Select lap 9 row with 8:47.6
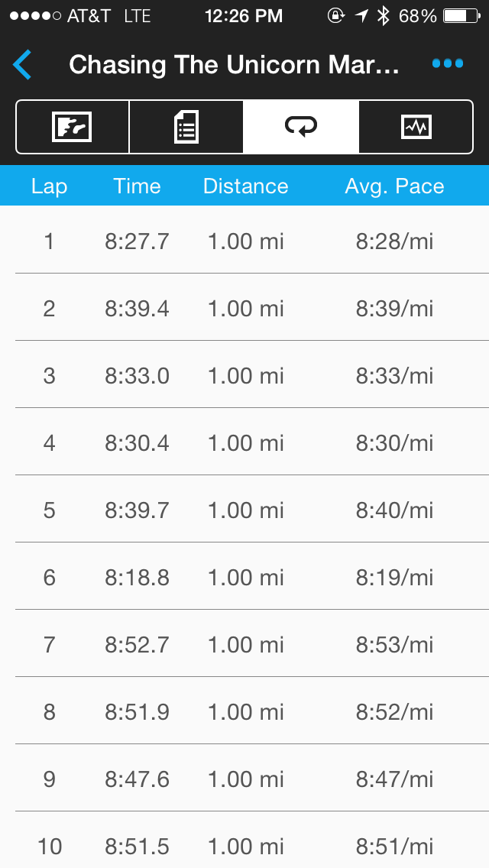 point(244,779)
